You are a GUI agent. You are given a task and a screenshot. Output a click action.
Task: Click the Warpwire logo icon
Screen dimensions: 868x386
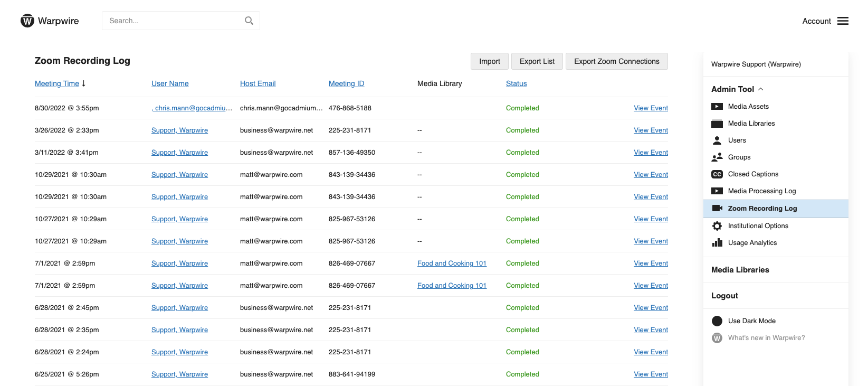pyautogui.click(x=27, y=21)
